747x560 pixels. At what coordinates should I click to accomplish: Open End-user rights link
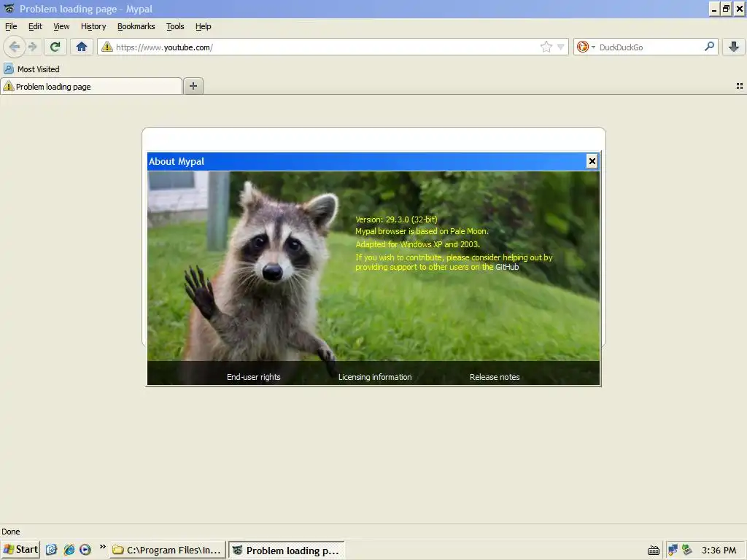pos(253,377)
